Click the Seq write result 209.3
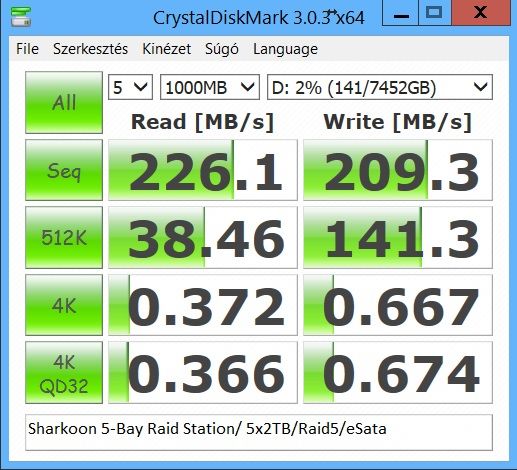 pyautogui.click(x=398, y=170)
